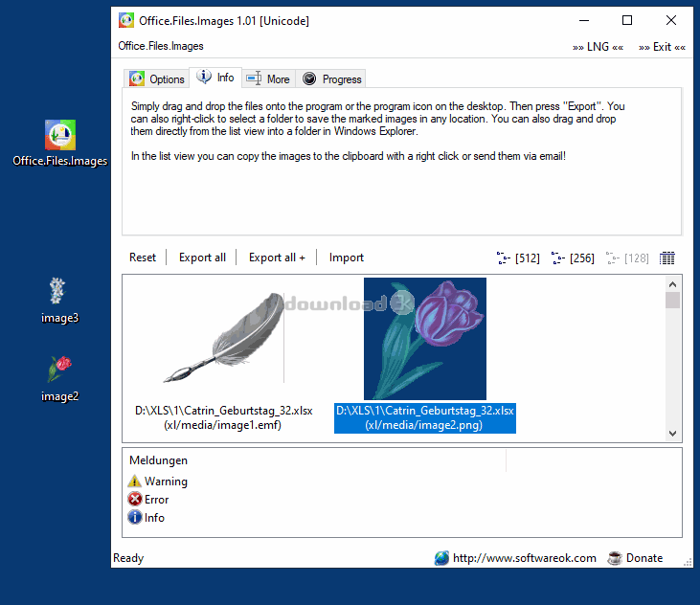Switch to the Info tab
The image size is (700, 605).
(x=215, y=78)
